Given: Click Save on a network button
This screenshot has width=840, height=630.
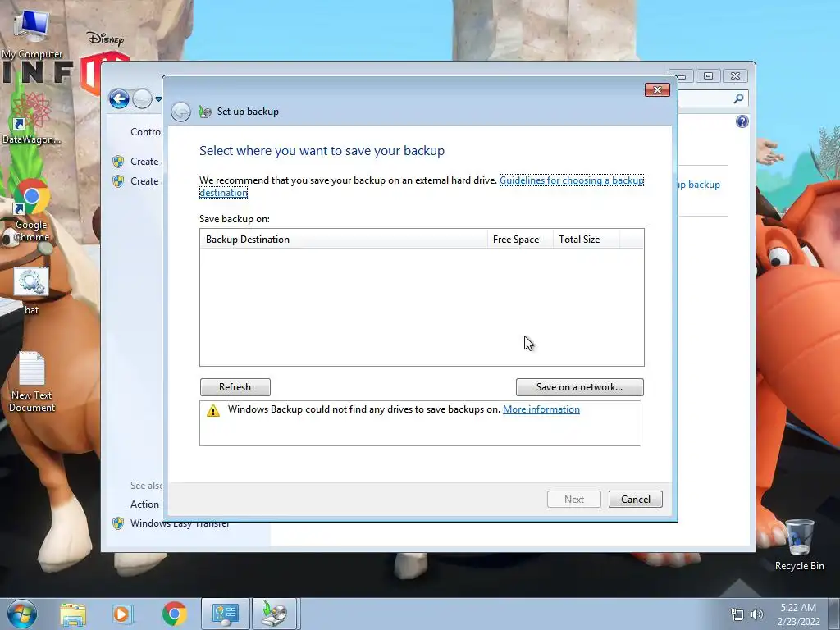Looking at the screenshot, I should [x=580, y=387].
